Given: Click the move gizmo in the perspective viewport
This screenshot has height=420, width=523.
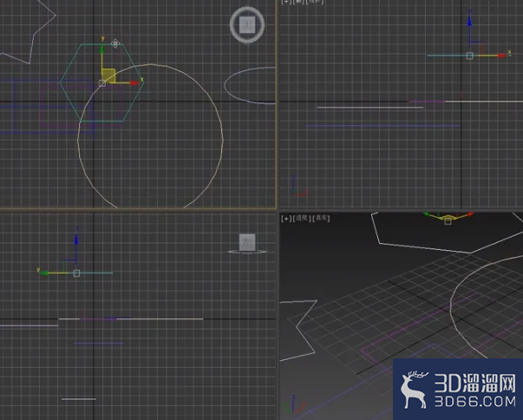Looking at the screenshot, I should (448, 217).
